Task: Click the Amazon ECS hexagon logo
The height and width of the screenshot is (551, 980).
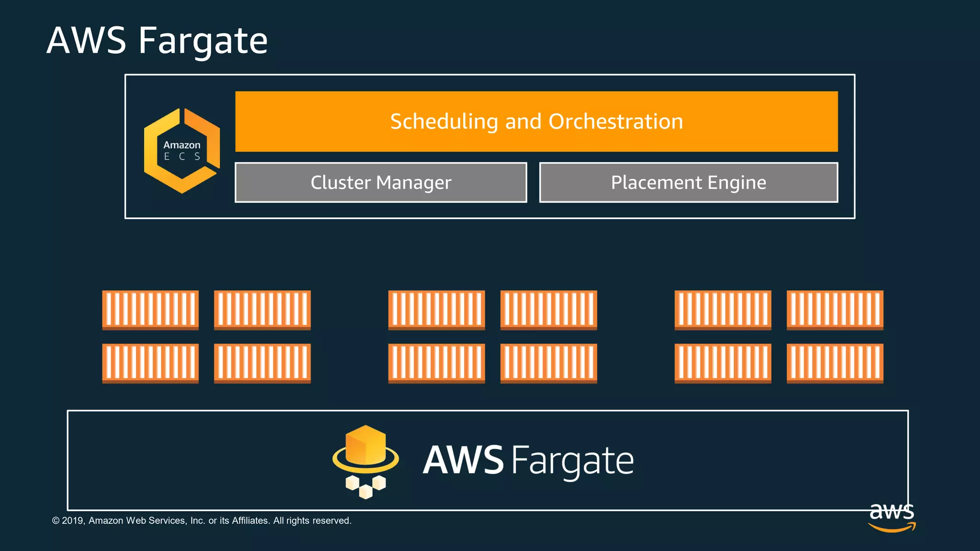Action: tap(182, 151)
